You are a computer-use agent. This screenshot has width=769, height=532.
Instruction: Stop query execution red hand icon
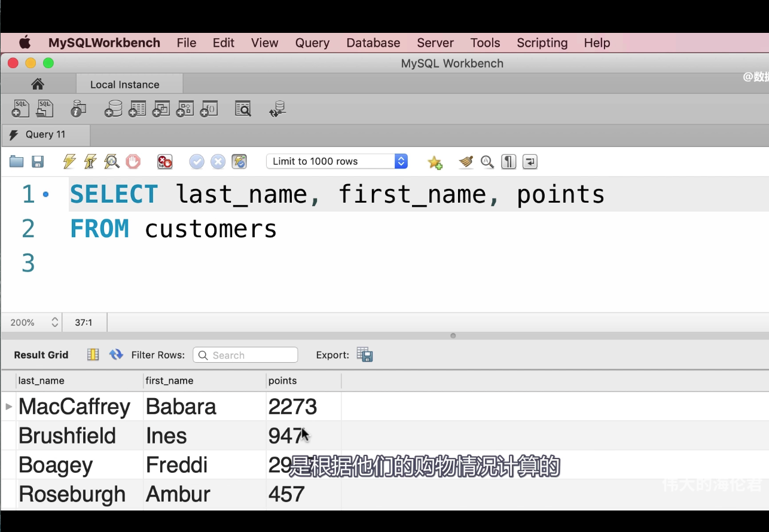[x=133, y=161]
